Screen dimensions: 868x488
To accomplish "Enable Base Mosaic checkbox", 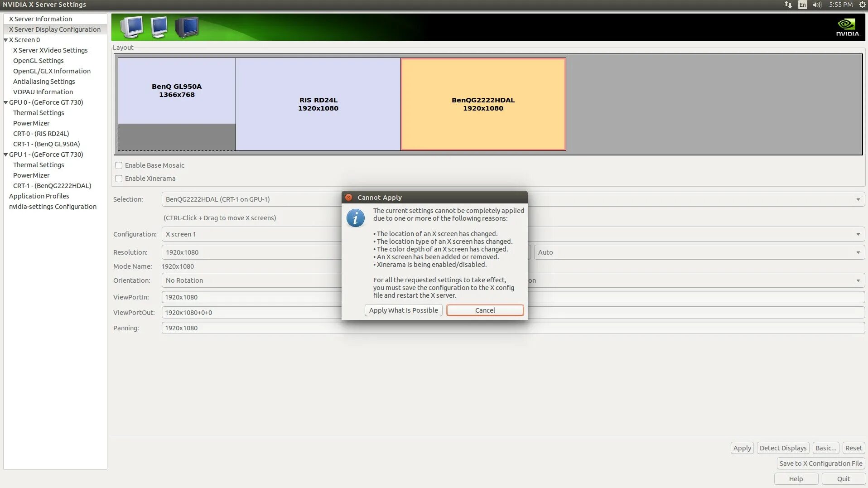I will point(119,165).
